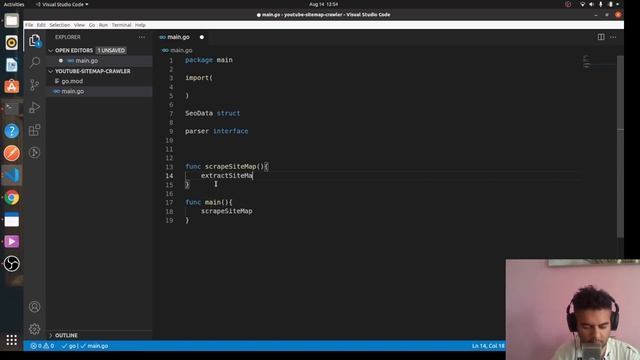Switch to Visual Studio Code in dock
The image size is (640, 360).
(11, 175)
